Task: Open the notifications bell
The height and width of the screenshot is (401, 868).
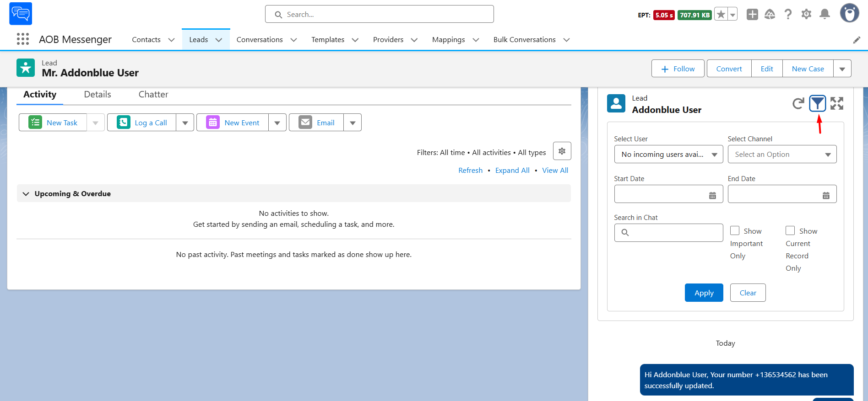Action: point(825,14)
